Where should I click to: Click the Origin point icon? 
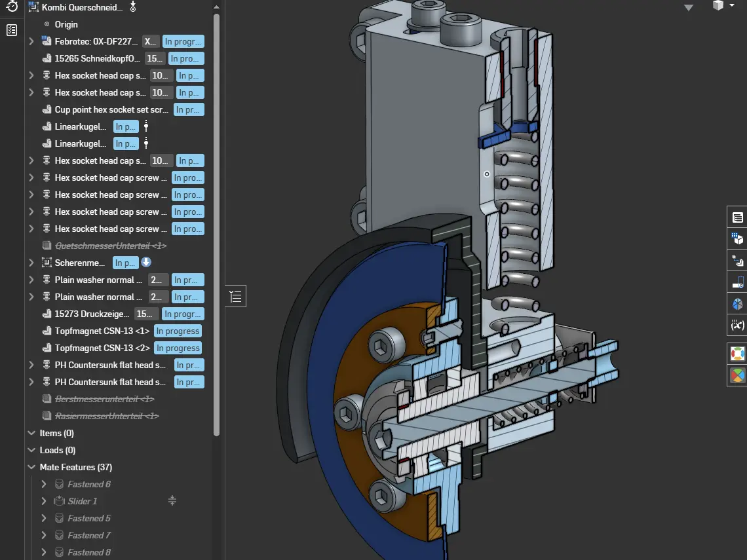(47, 24)
